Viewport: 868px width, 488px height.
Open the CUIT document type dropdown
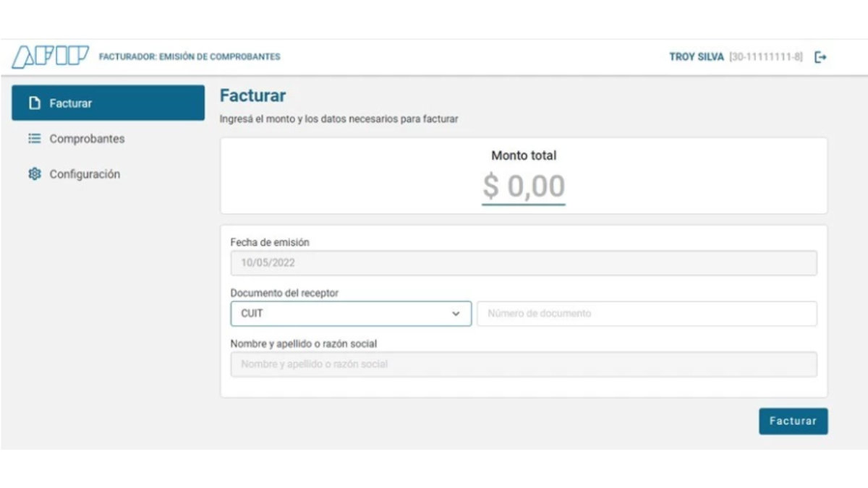coord(351,314)
